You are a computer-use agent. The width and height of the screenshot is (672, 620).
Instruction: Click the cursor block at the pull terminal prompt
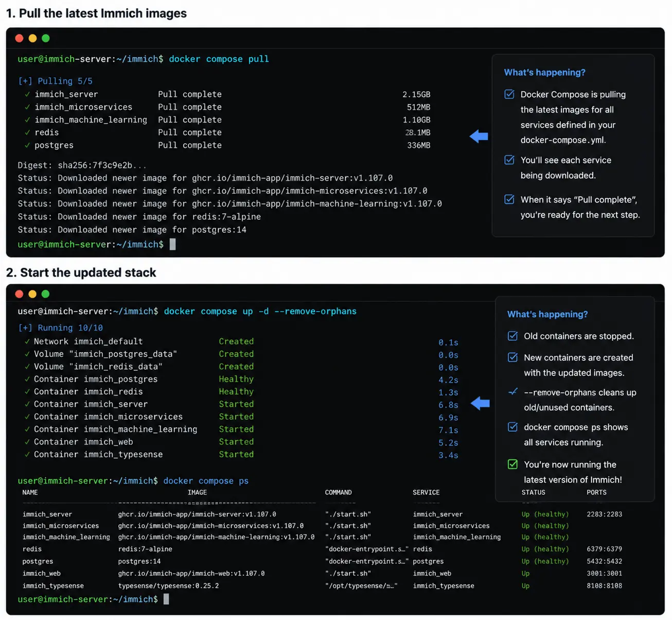(x=173, y=244)
